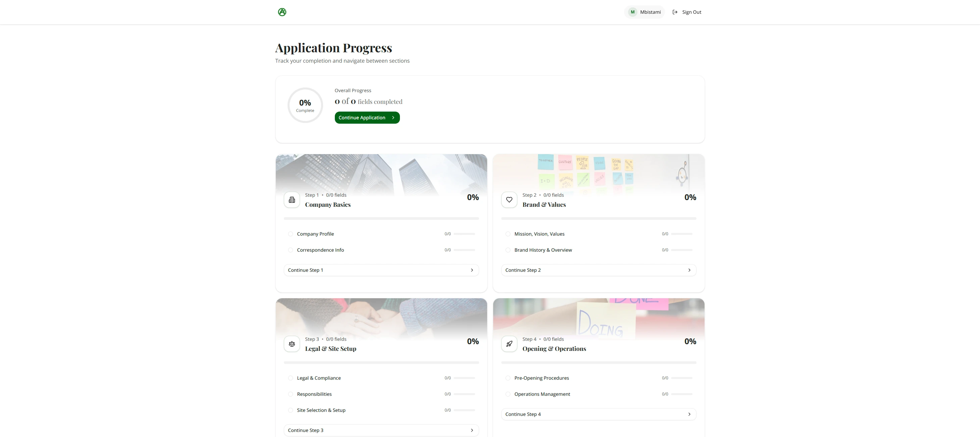Screen dimensions: 980x437
Task: Toggle the Company Profile status circle
Action: click(x=290, y=234)
